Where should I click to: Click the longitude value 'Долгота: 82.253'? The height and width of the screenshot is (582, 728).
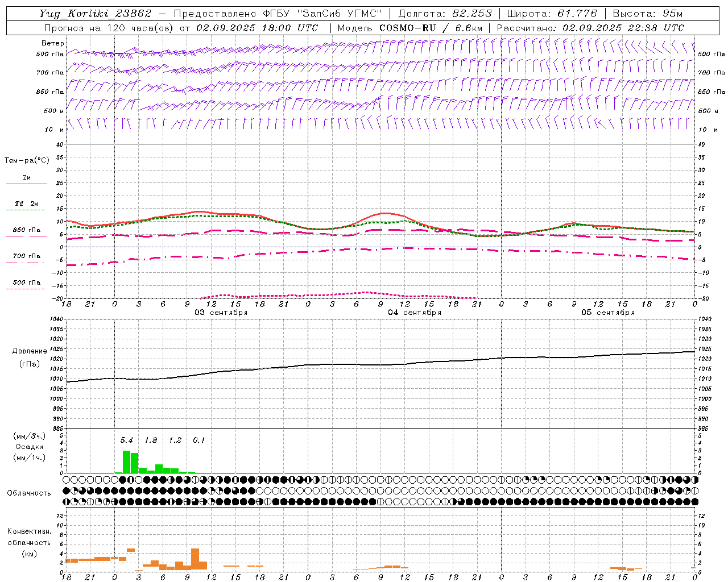(445, 14)
